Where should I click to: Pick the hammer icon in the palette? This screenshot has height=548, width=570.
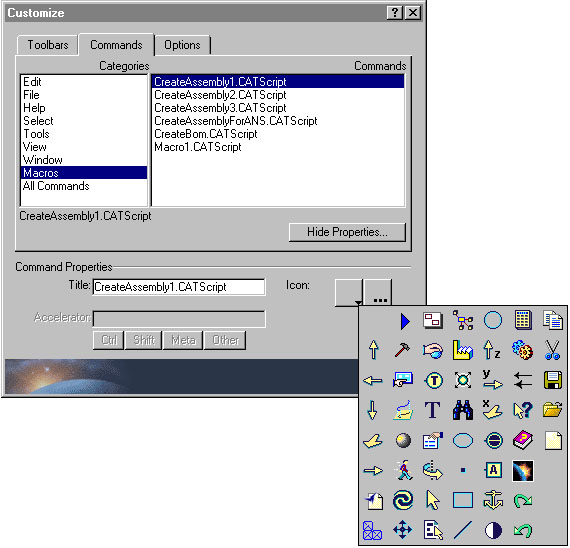tap(402, 350)
